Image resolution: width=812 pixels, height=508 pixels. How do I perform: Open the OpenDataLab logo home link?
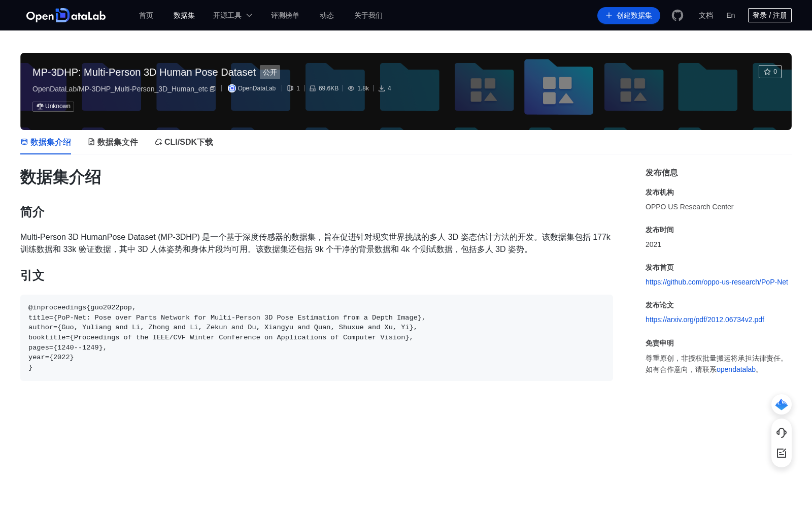[x=66, y=15]
